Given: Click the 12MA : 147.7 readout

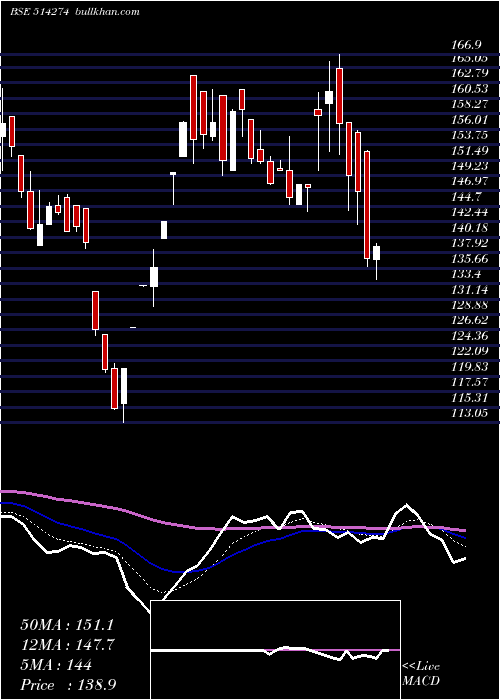Looking at the screenshot, I should (x=68, y=645).
